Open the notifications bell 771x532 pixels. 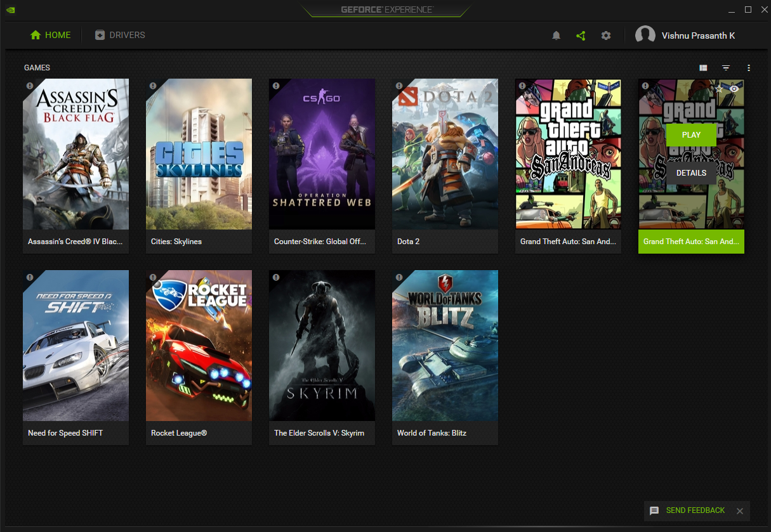557,36
